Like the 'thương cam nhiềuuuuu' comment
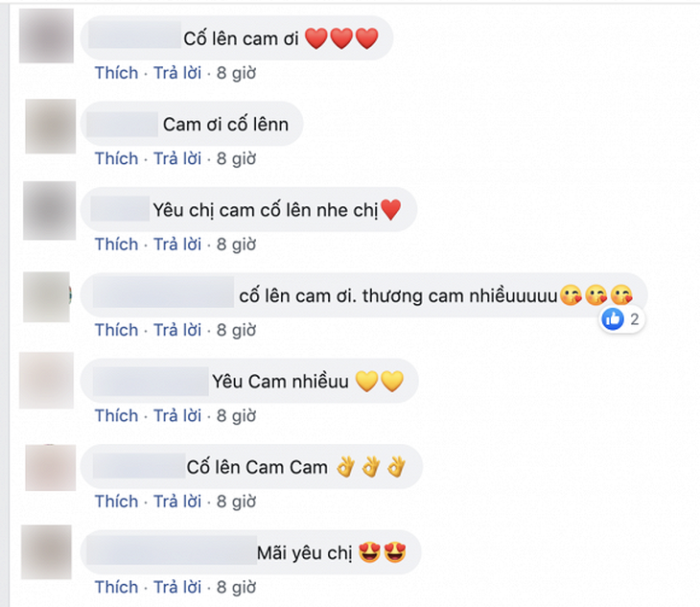 point(117,330)
